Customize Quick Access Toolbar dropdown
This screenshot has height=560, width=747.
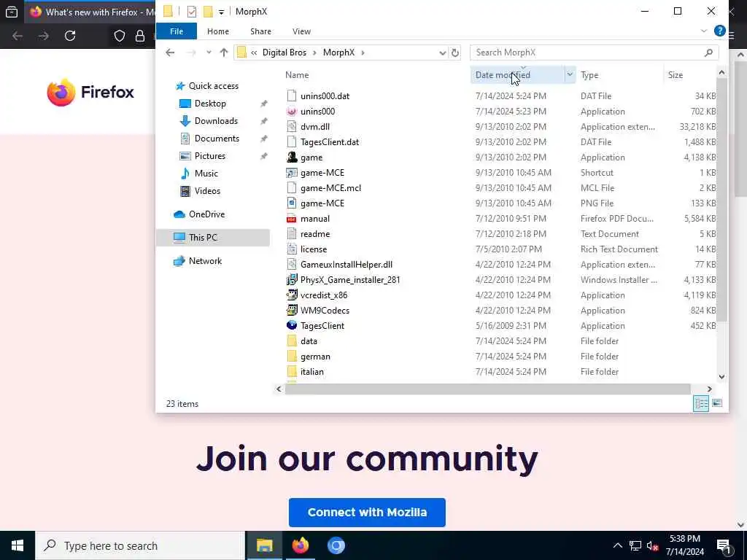(x=221, y=12)
